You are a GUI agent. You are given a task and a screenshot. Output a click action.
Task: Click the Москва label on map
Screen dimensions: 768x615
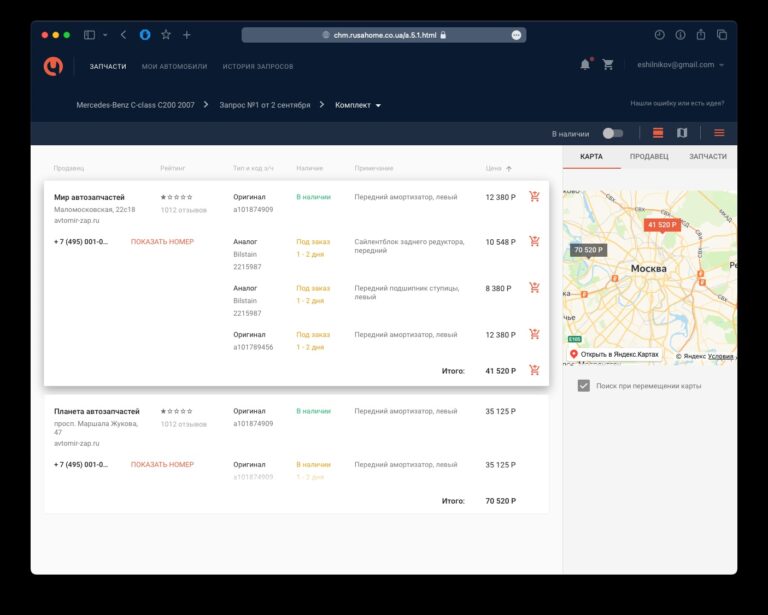click(648, 269)
